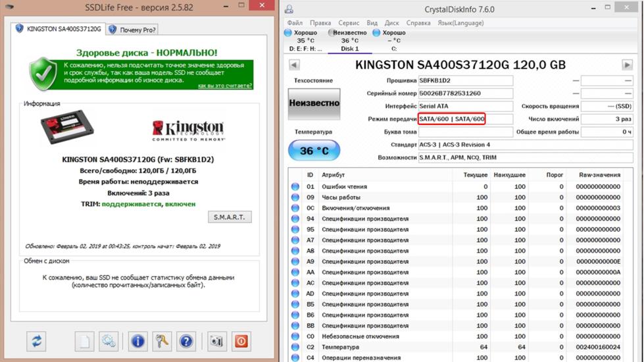Click the gear settings icon in SSDLife

(108, 341)
